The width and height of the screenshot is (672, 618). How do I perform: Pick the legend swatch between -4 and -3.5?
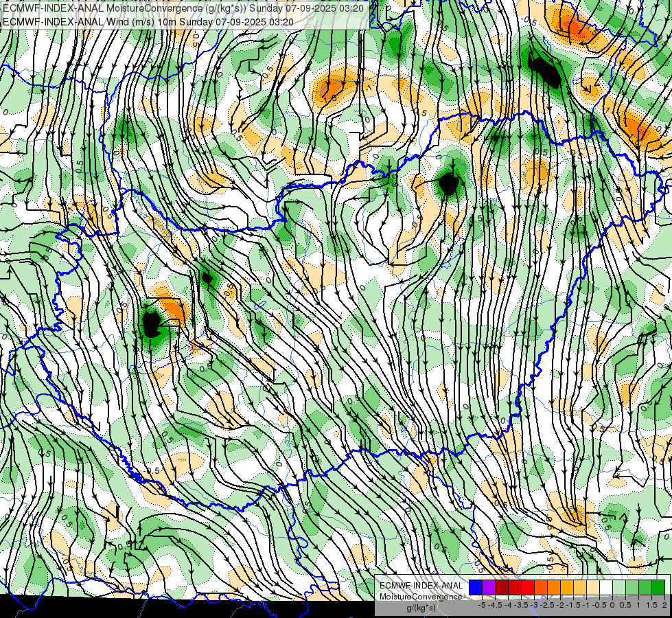coord(515,588)
